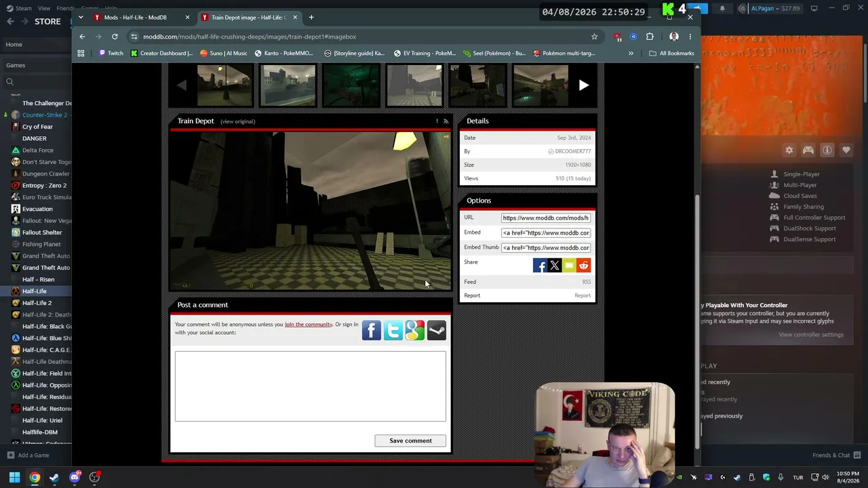Reload the ModDB page
The width and height of the screenshot is (868, 488).
(x=115, y=37)
